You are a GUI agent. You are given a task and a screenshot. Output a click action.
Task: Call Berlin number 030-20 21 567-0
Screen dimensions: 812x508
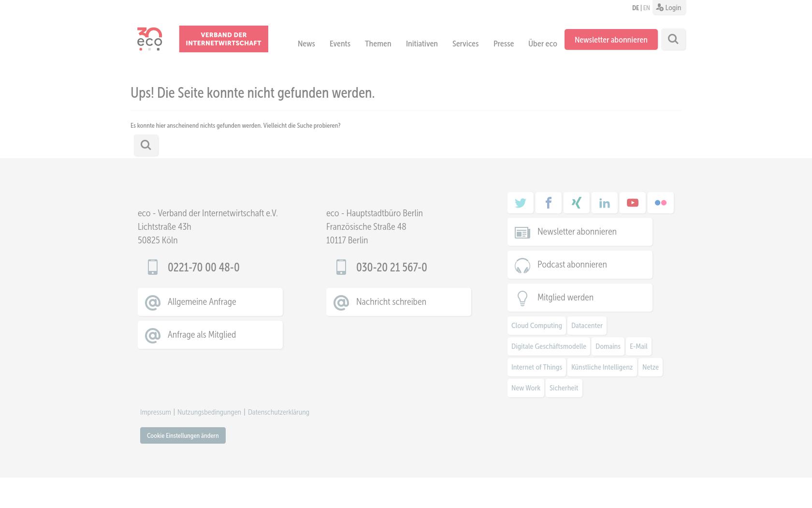[391, 267]
